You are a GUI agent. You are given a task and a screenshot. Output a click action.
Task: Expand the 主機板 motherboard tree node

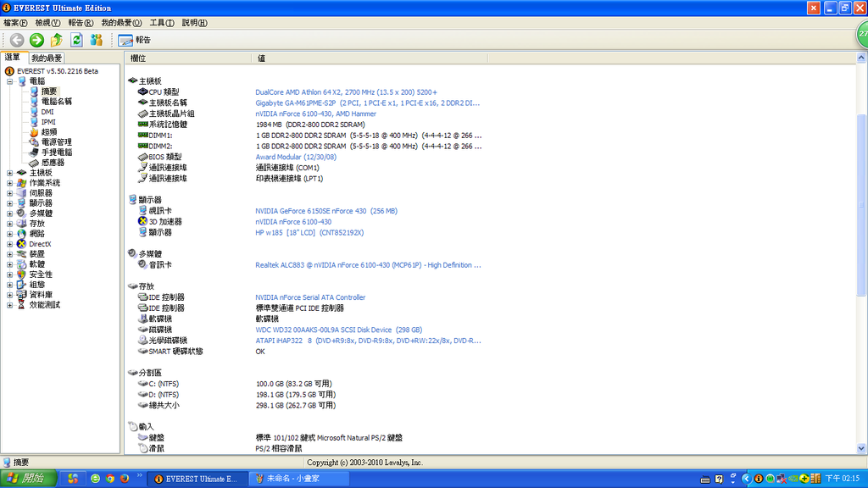coord(9,173)
